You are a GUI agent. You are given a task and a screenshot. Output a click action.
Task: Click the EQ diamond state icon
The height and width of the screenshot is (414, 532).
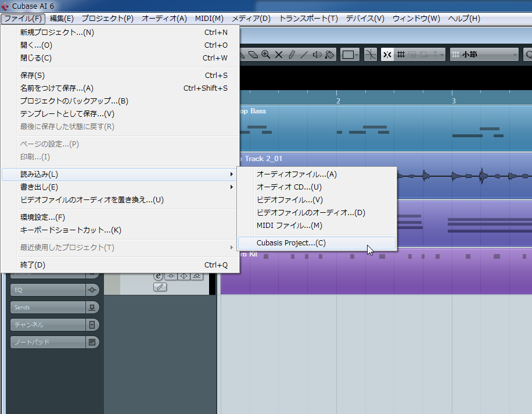(92, 290)
